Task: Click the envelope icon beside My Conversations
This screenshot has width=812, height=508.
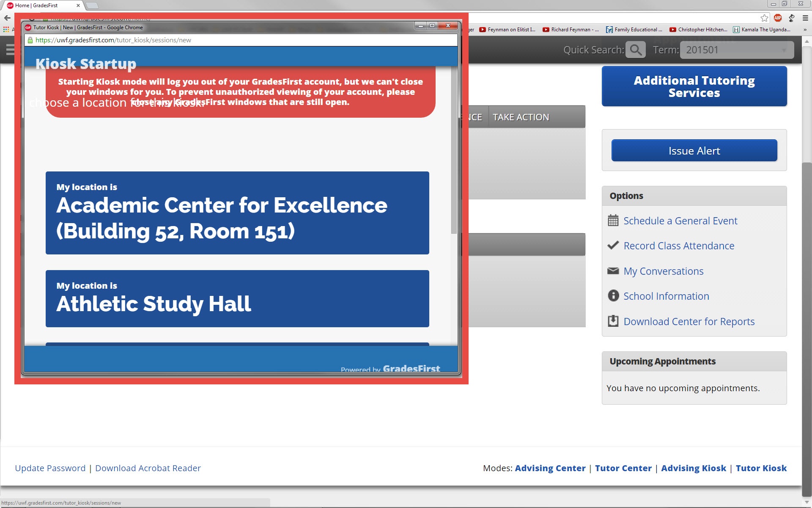Action: coord(613,271)
